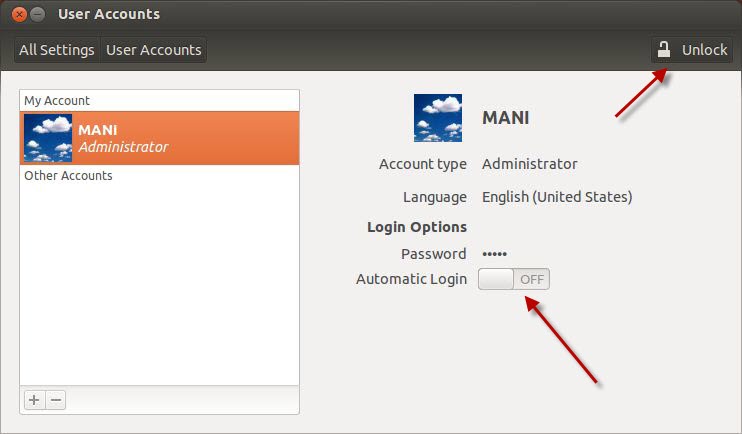The image size is (742, 434).
Task: Click the 'Account type' label
Action: point(423,164)
